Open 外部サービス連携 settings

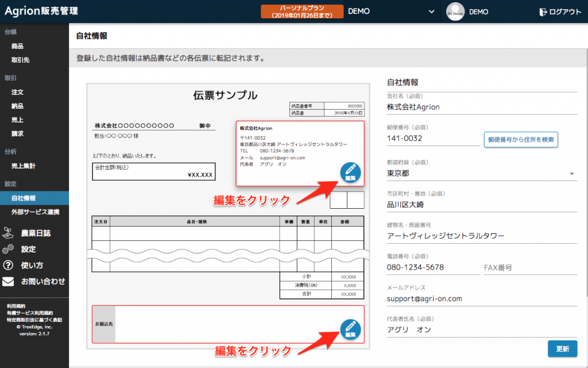[x=35, y=212]
